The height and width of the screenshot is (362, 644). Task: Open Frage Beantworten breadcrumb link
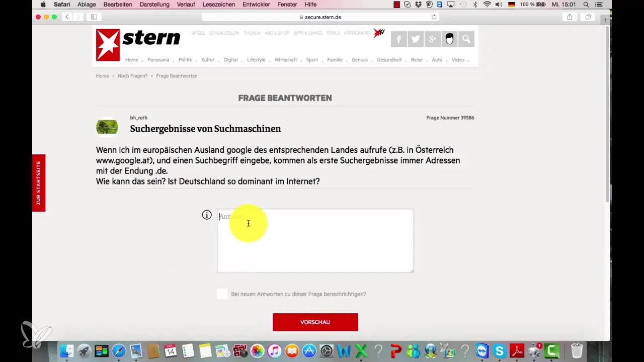177,76
